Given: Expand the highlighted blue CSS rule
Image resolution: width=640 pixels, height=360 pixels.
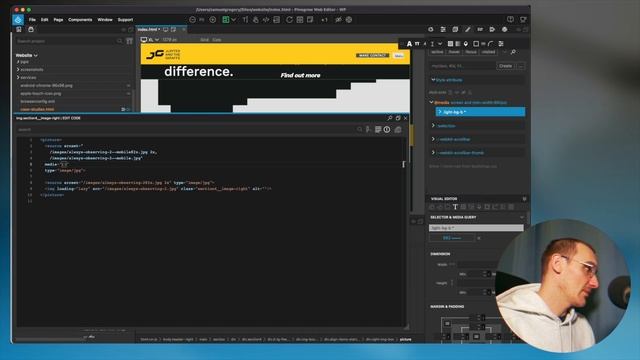Looking at the screenshot, I should [x=440, y=112].
